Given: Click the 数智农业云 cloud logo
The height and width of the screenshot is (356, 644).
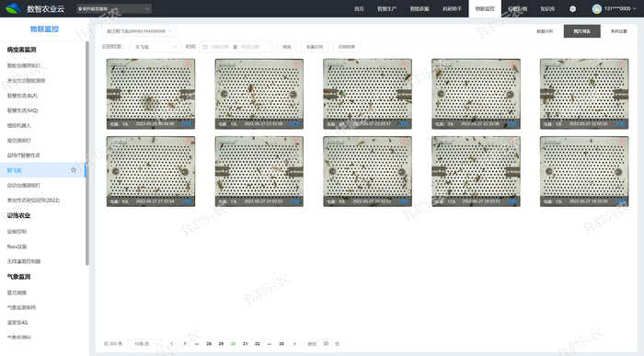Looking at the screenshot, I should [x=13, y=8].
